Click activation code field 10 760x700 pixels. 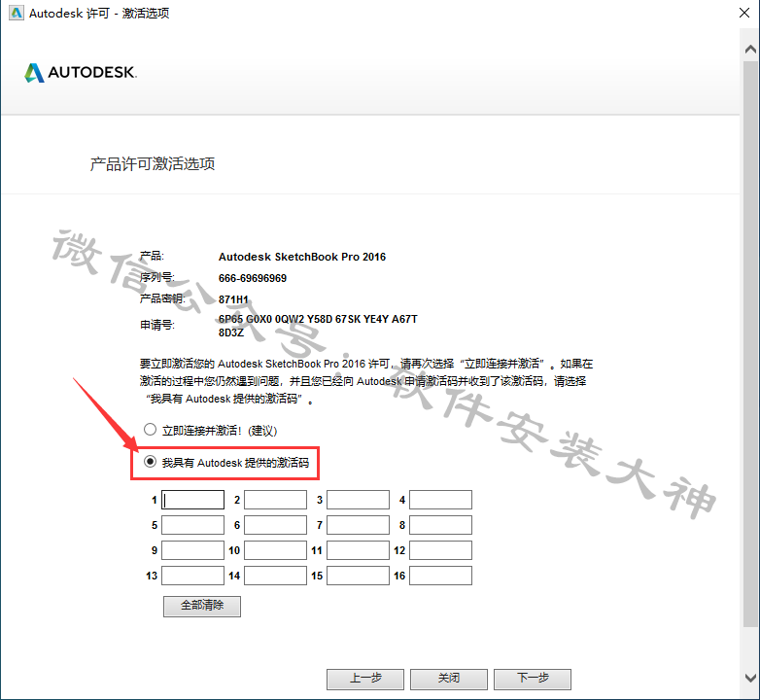275,550
